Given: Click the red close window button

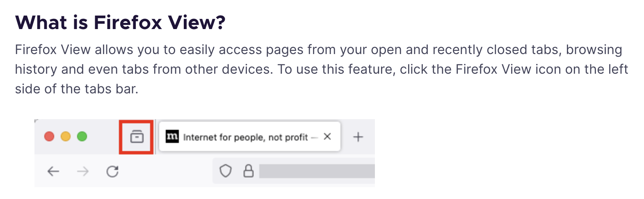Looking at the screenshot, I should pos(49,136).
